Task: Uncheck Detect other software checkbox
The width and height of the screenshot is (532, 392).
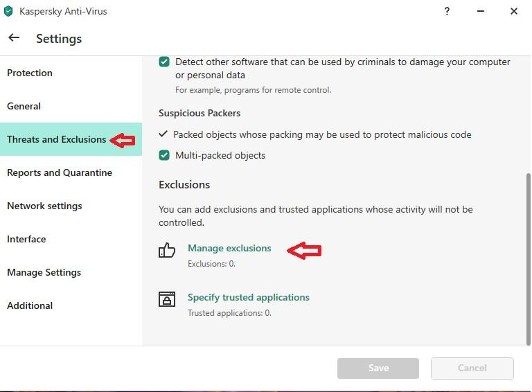Action: pyautogui.click(x=164, y=62)
